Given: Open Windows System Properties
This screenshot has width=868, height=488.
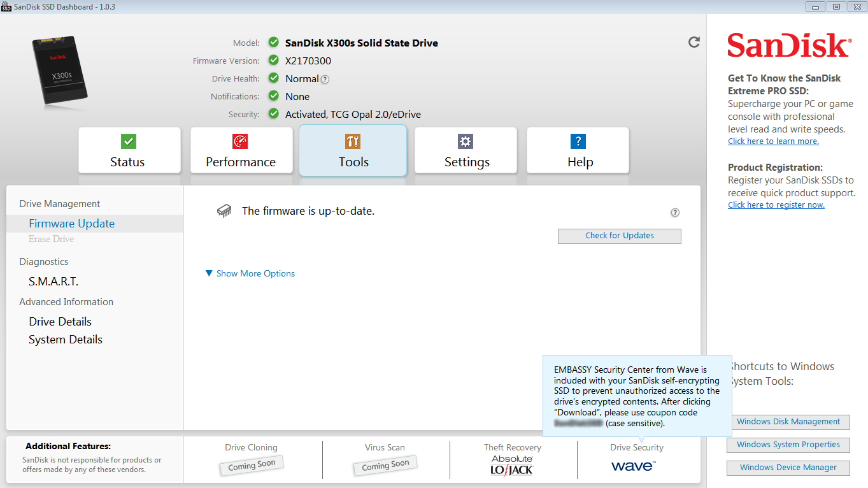Looking at the screenshot, I should click(x=788, y=445).
